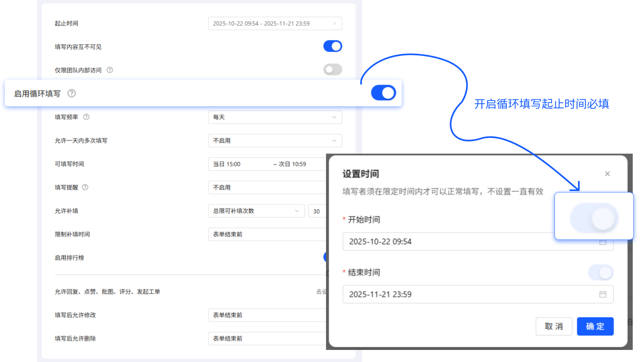Expand the 允许一天内多次填写 dropdown
This screenshot has height=362, width=644.
pyautogui.click(x=275, y=140)
